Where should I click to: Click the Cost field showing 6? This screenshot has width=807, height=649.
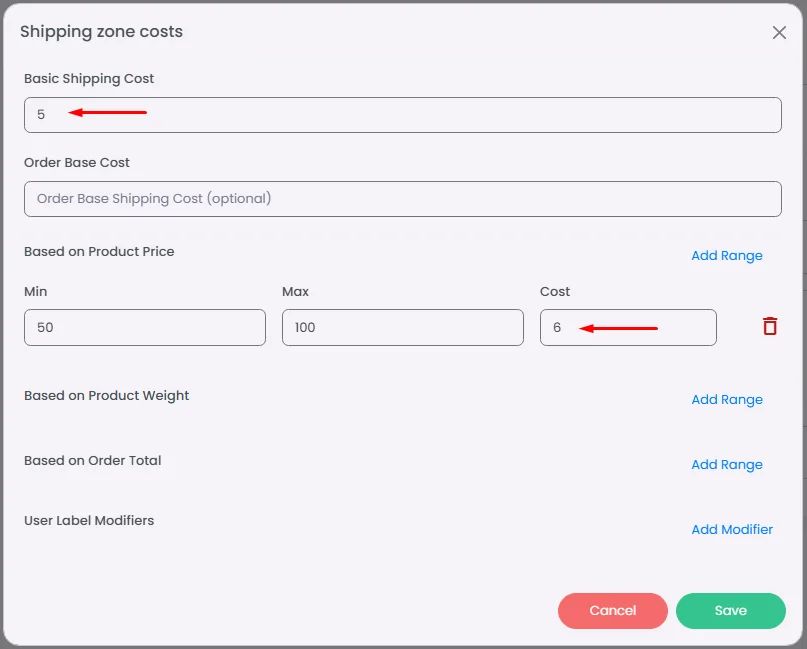628,327
